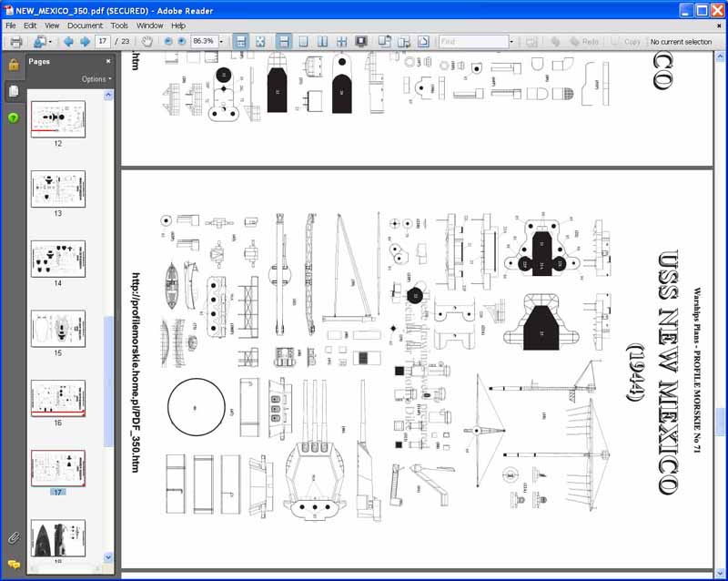Rotate view clockwise icon
The height and width of the screenshot is (581, 728).
click(403, 42)
